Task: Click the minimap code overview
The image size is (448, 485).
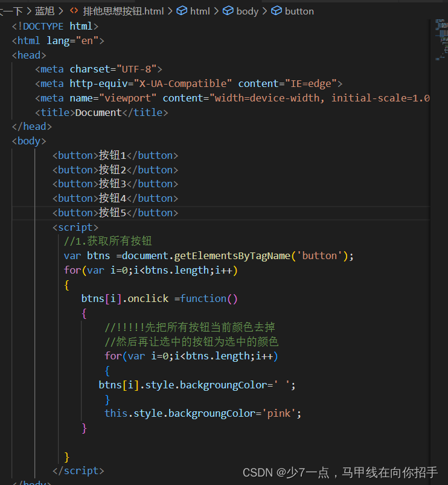Action: 441,39
